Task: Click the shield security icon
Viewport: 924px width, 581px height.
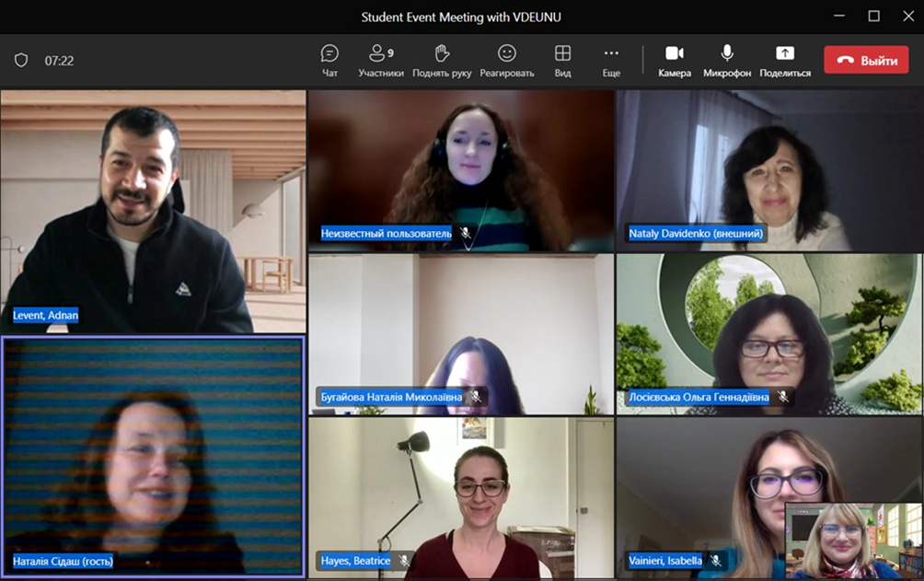Action: tap(21, 61)
